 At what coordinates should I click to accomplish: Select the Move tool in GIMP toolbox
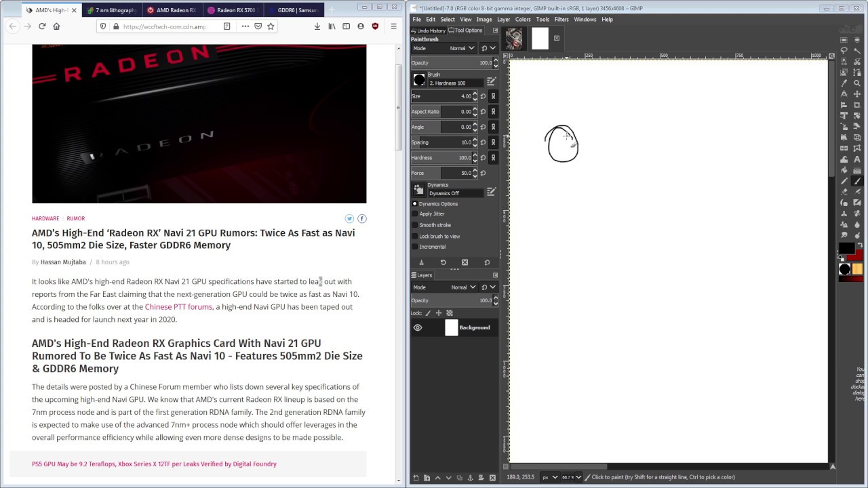(857, 94)
